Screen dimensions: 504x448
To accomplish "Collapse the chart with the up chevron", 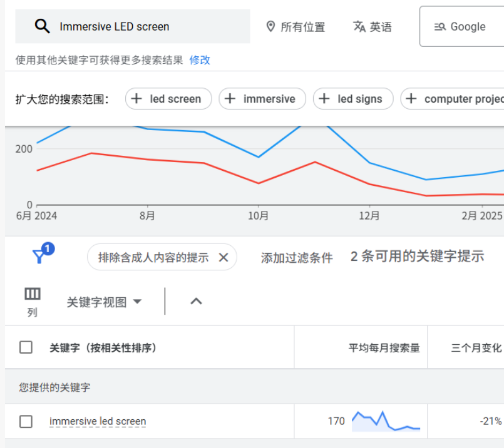I will coord(196,301).
